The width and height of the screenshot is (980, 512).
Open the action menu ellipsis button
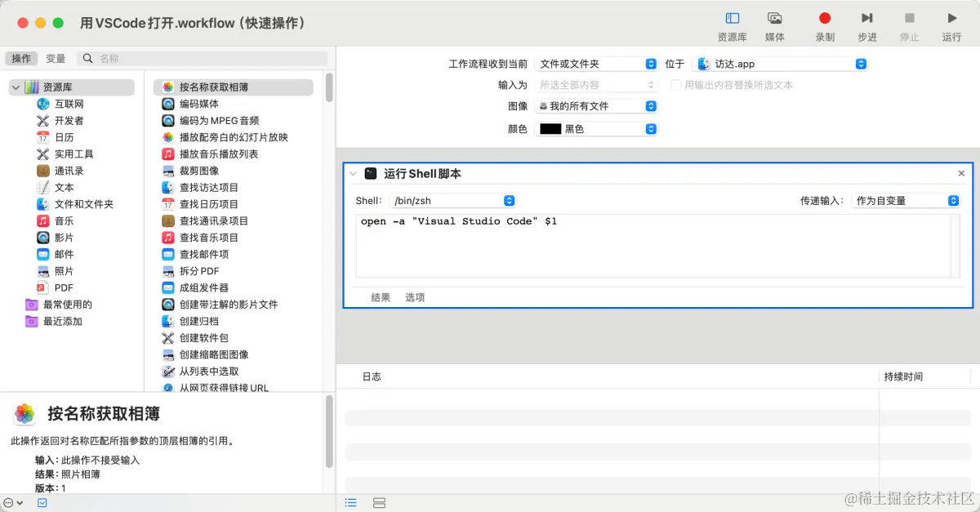pyautogui.click(x=11, y=503)
